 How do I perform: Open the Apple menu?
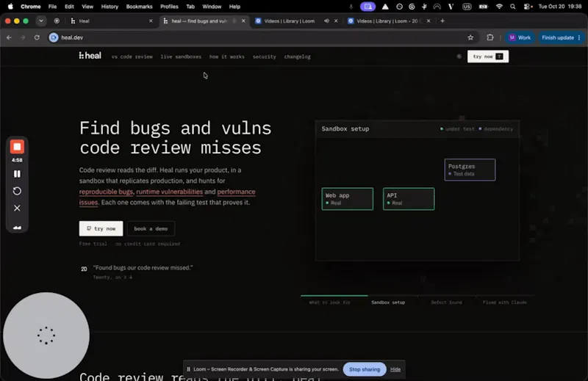point(10,7)
